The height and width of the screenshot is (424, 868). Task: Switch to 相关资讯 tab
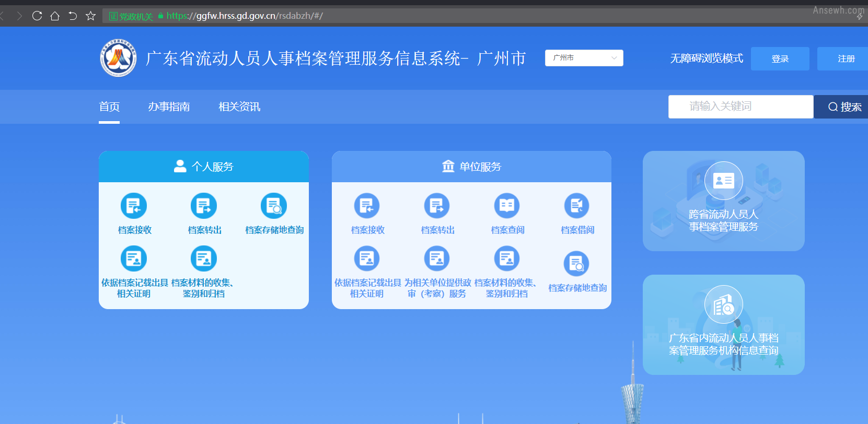[239, 107]
